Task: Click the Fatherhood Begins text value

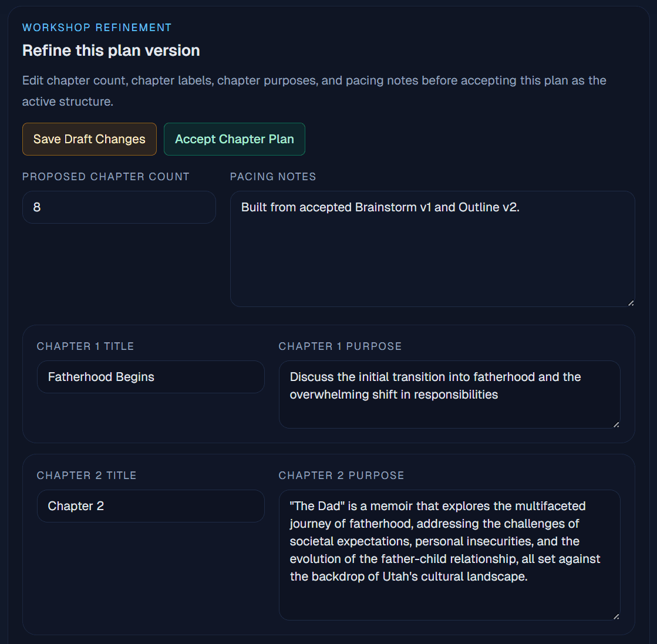Action: pyautogui.click(x=100, y=377)
